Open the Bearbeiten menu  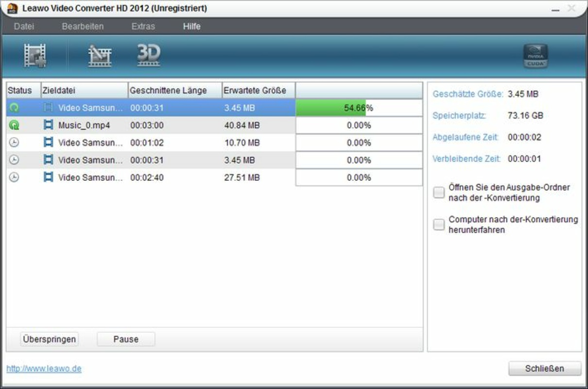[83, 26]
